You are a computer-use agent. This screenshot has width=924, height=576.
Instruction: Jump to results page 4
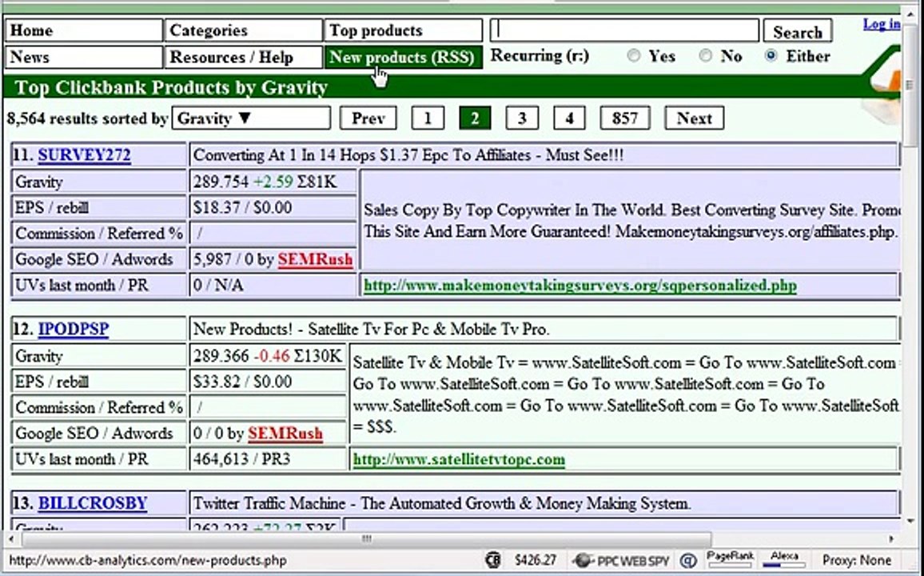click(x=568, y=118)
